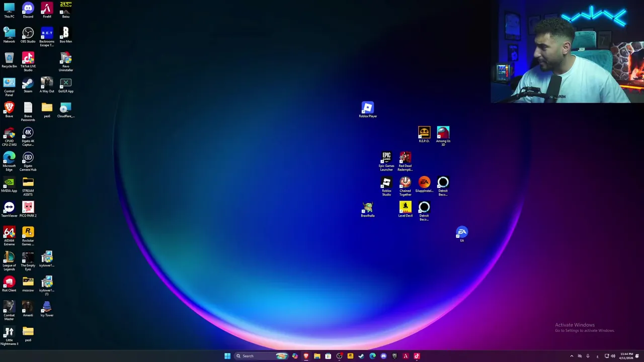Image resolution: width=644 pixels, height=362 pixels.
Task: Click the microphone tray icon
Action: tap(588, 356)
